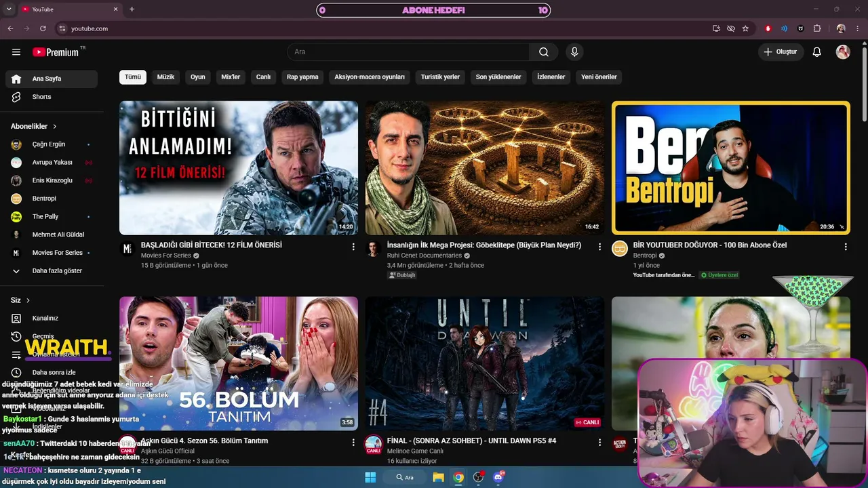
Task: Open options for the Bentropi 100 Bin Abone video
Action: point(846,247)
